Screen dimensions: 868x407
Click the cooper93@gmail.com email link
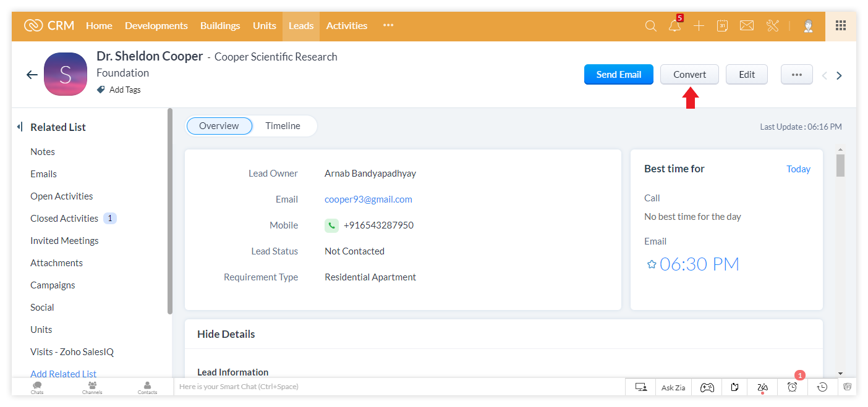(x=368, y=199)
